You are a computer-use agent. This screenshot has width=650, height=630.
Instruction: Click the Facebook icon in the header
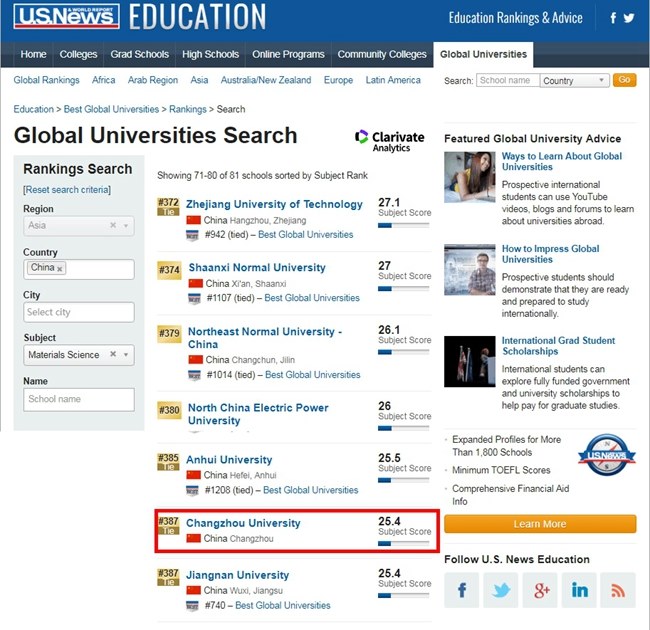(614, 18)
